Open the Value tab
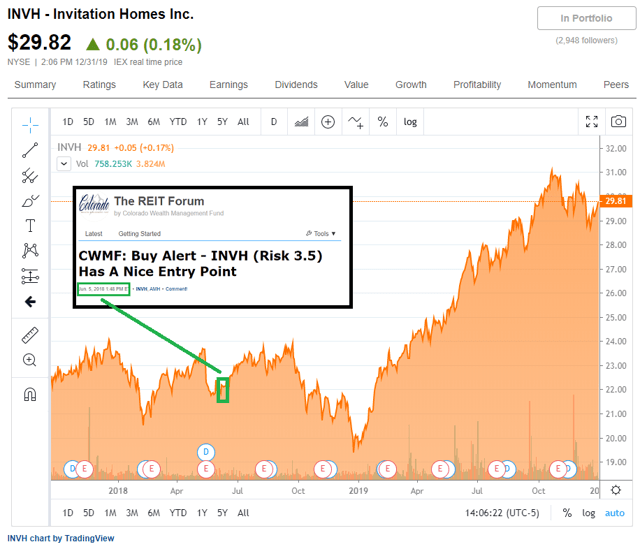The image size is (640, 549). (x=356, y=84)
